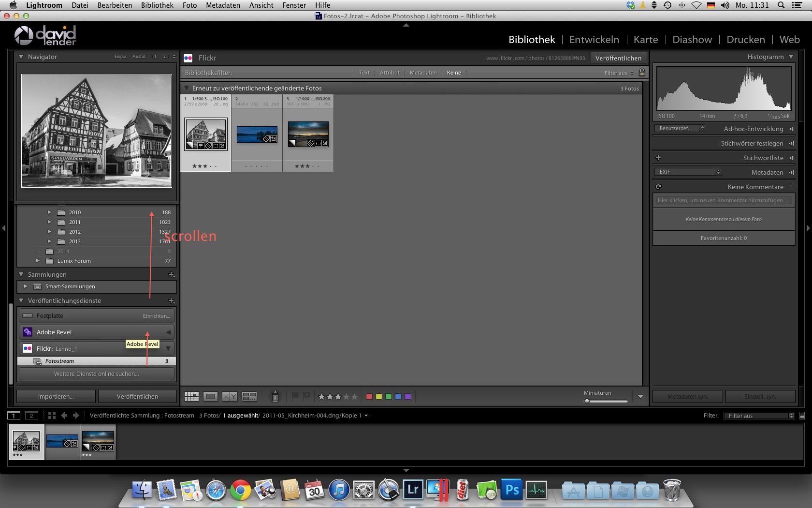
Task: Open EXIF metadata set dropdown
Action: pos(688,172)
